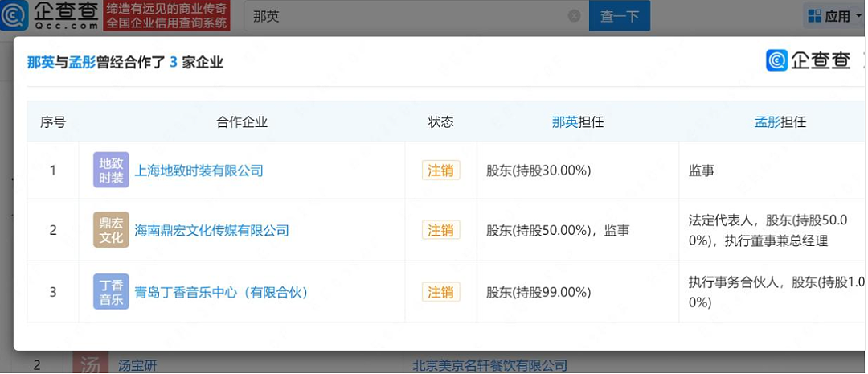Click the 汤 avatar tile in the background list
Image resolution: width=868 pixels, height=374 pixels.
(90, 364)
